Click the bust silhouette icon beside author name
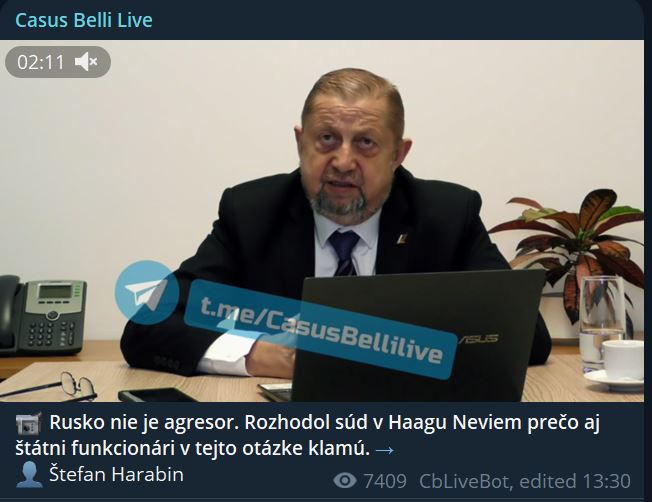 point(29,475)
